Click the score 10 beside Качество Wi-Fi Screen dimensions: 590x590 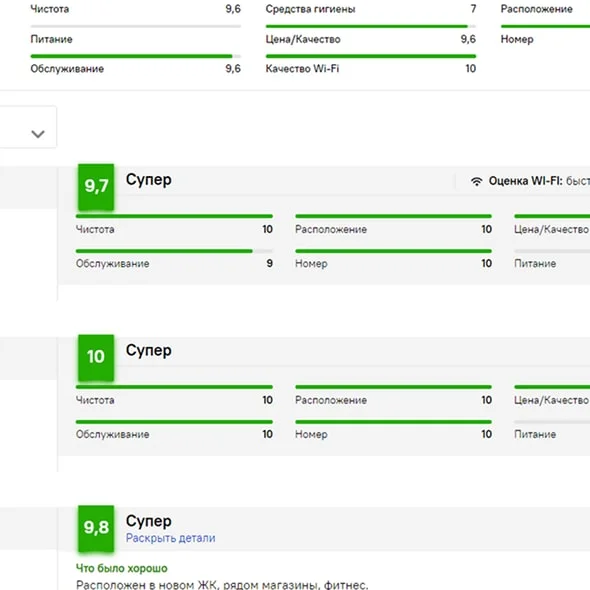coord(471,68)
